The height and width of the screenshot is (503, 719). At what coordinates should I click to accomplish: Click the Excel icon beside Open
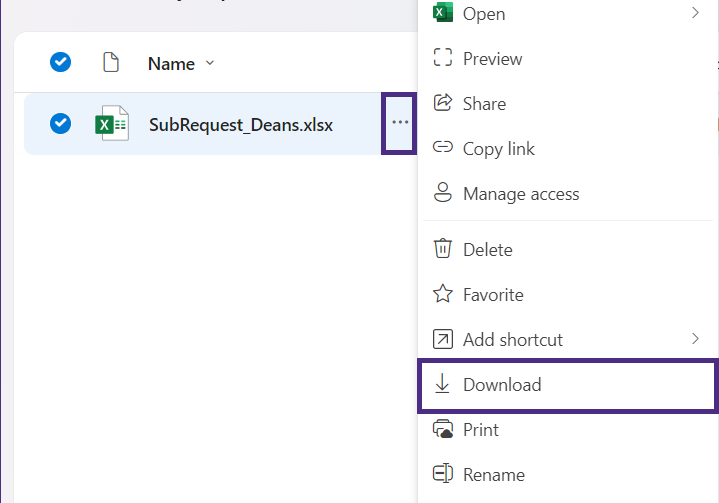coord(442,13)
